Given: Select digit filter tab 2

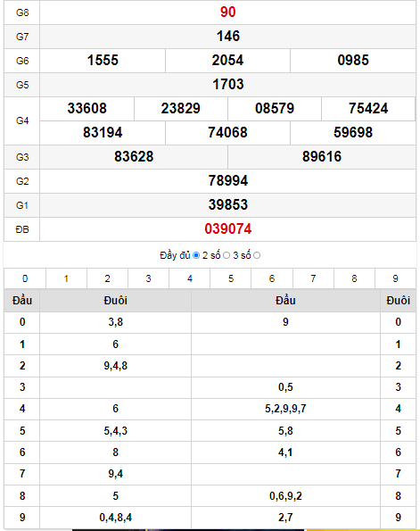Looking at the screenshot, I should 107,278.
